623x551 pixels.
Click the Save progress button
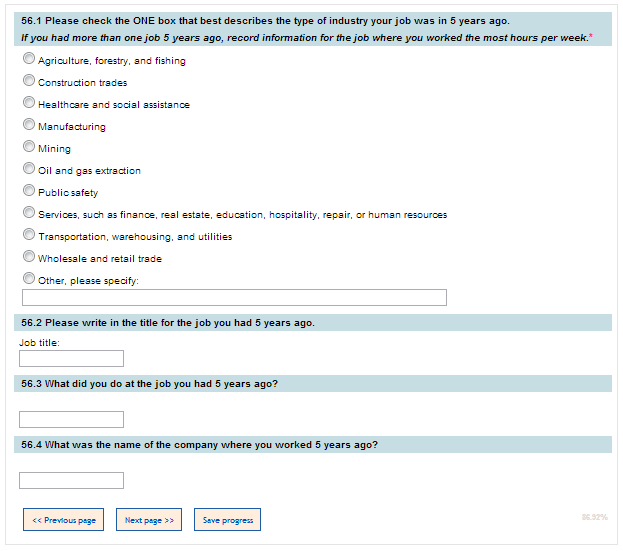point(227,520)
